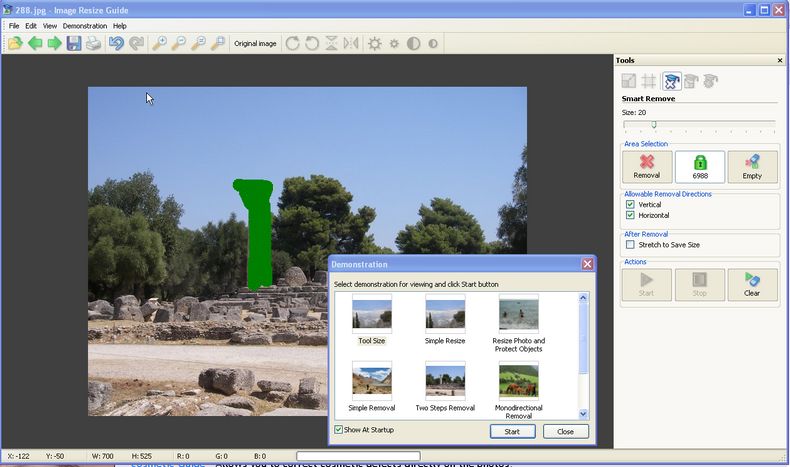Zoom out with the second magnifier icon

(179, 44)
